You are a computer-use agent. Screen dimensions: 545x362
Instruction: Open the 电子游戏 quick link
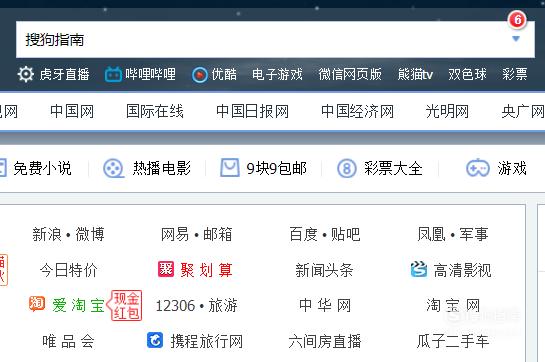click(277, 74)
